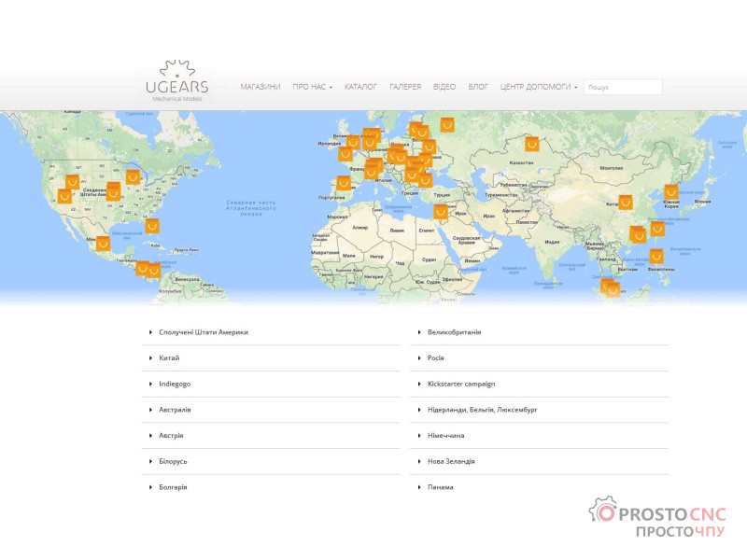Expand the Сполучені Штати Америки list
The image size is (747, 560).
[x=204, y=332]
